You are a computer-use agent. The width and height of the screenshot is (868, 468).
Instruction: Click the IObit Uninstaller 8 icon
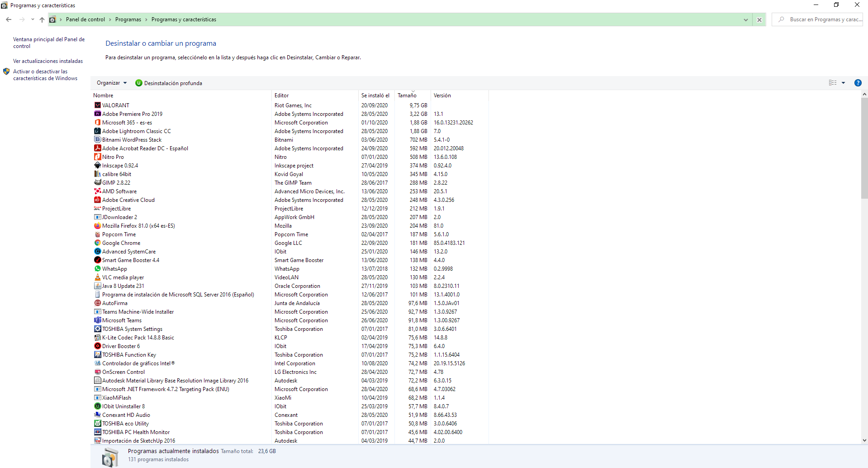pos(97,406)
